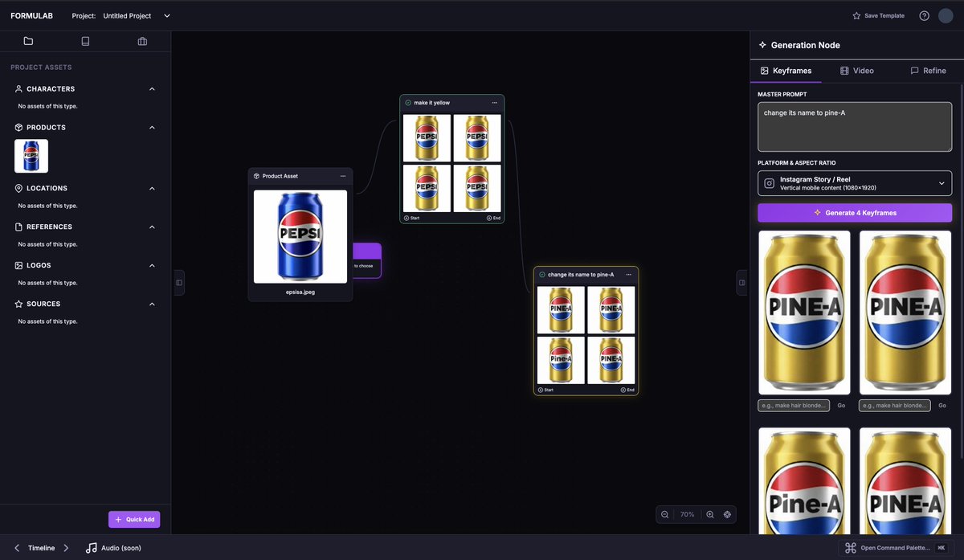Click the Timeline label
The image size is (964, 560).
(x=41, y=548)
